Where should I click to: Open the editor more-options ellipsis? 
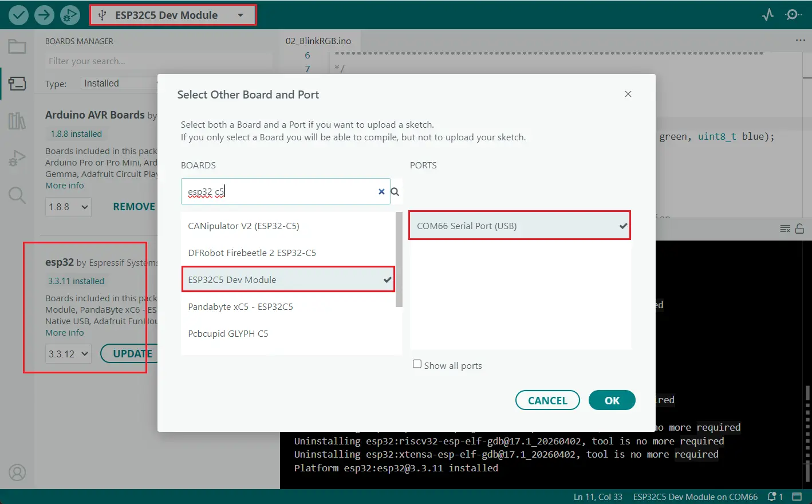click(800, 41)
